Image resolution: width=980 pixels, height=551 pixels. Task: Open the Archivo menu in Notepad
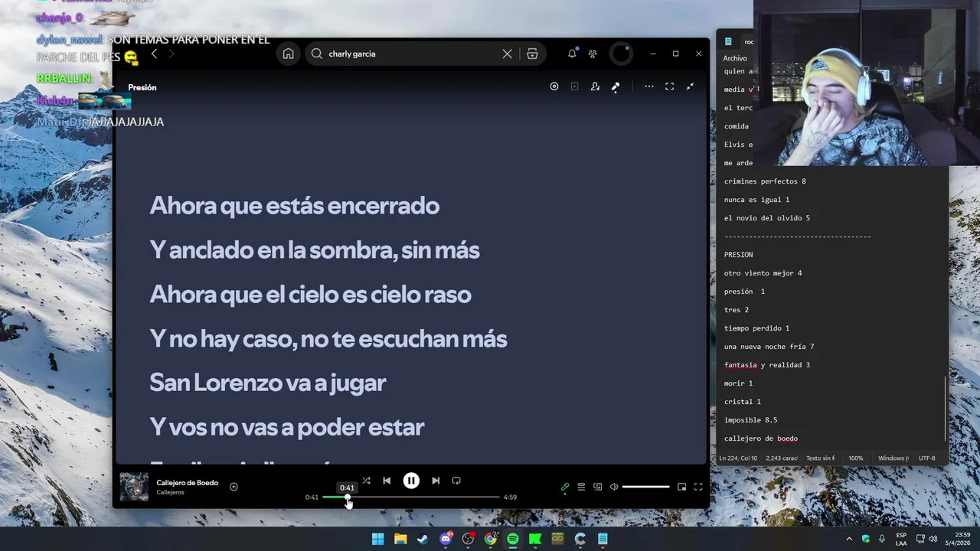click(734, 58)
